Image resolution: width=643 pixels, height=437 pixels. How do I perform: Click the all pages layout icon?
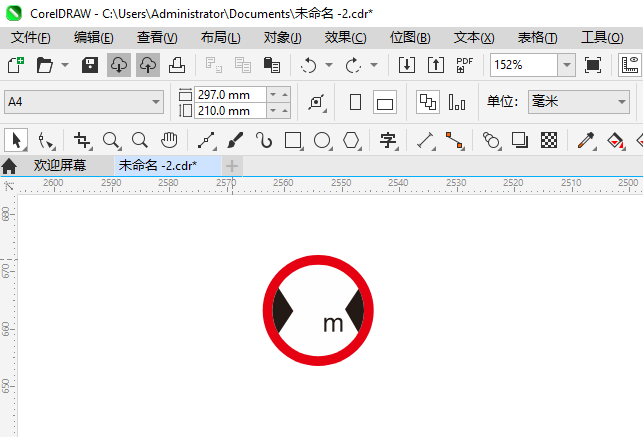[428, 102]
